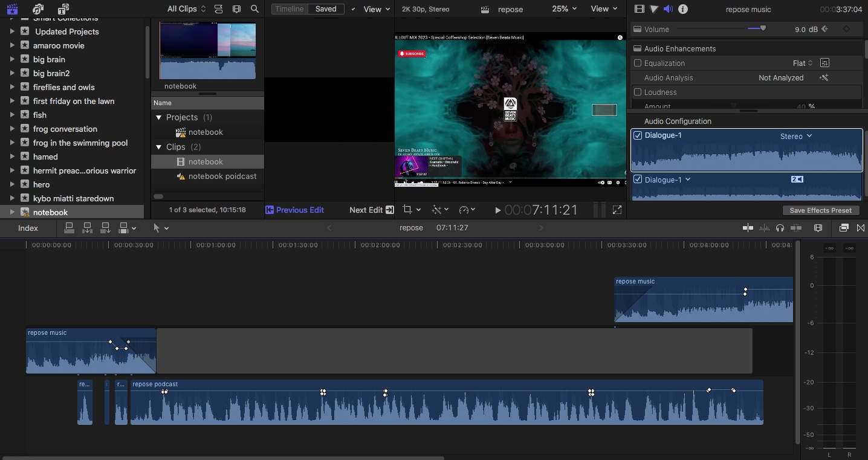Toggle timeline skimming icon
The image size is (868, 460).
pyautogui.click(x=748, y=228)
